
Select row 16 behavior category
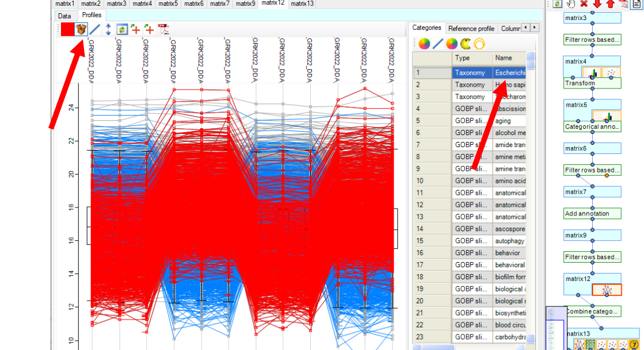pos(469,253)
